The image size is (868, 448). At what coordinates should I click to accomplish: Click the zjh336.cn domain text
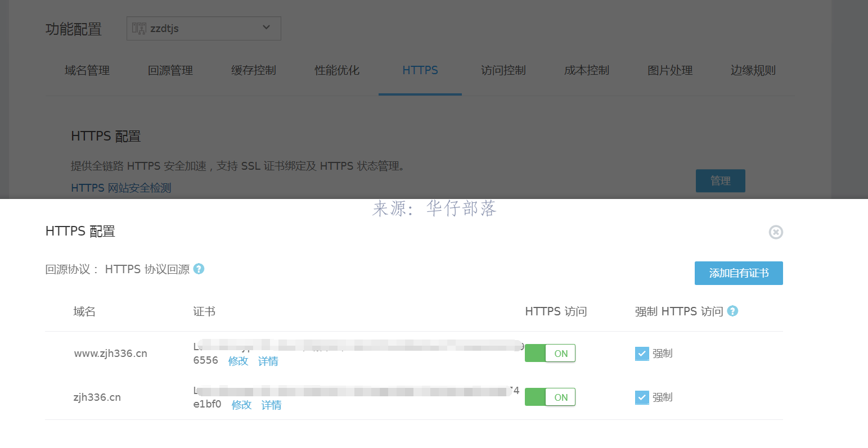(97, 397)
